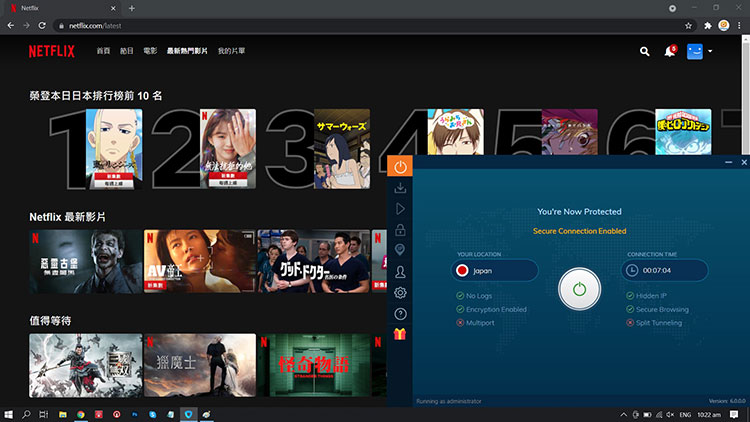Open the Japan location selector
The width and height of the screenshot is (750, 422).
pyautogui.click(x=495, y=270)
